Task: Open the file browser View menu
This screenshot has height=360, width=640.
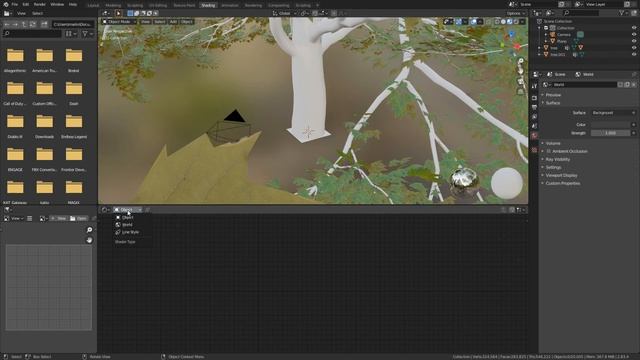Action: click(21, 13)
